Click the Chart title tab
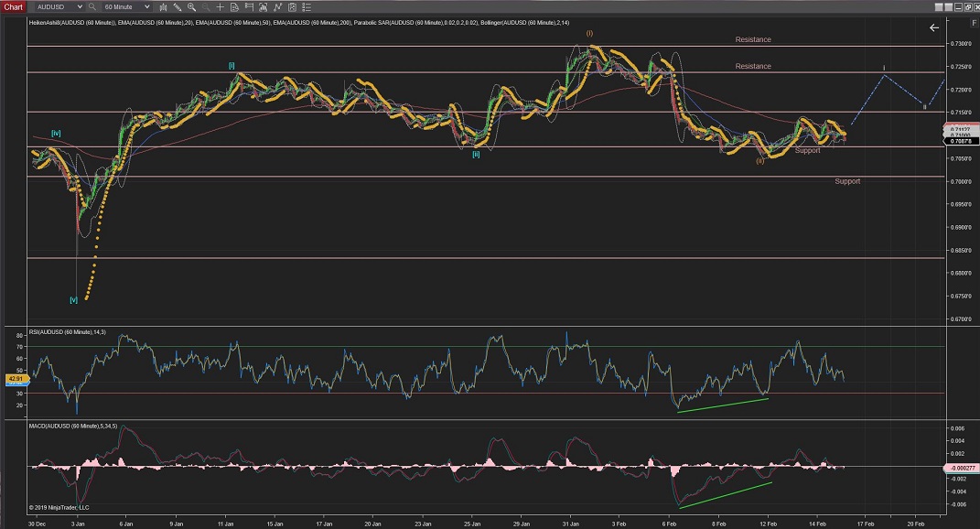 pos(13,7)
